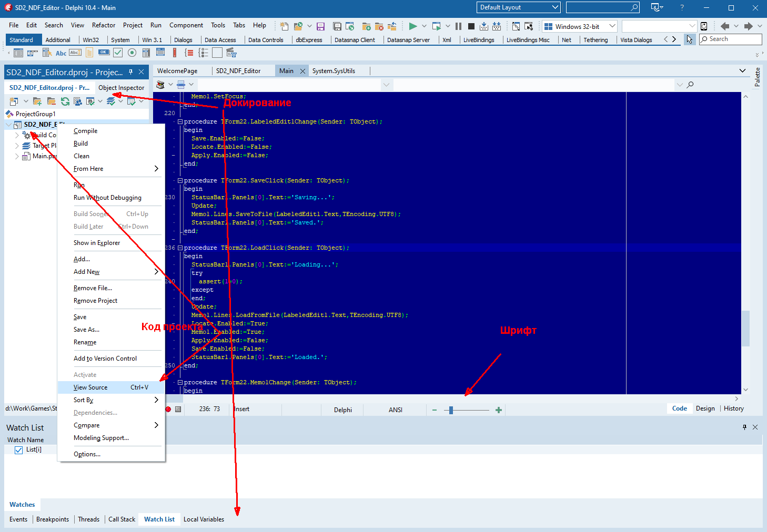This screenshot has width=767, height=532.
Task: Expand the Main.pas tree node
Action: coord(17,156)
